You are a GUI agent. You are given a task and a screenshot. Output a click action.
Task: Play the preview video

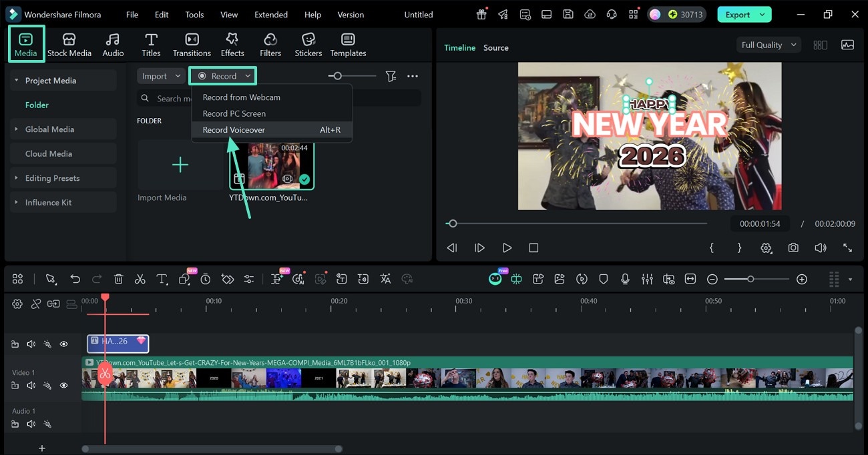507,248
